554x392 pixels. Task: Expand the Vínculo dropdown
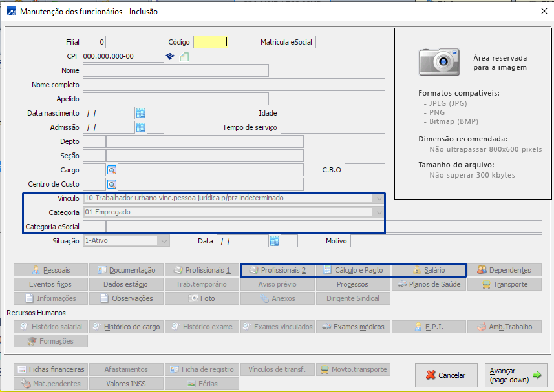point(379,198)
